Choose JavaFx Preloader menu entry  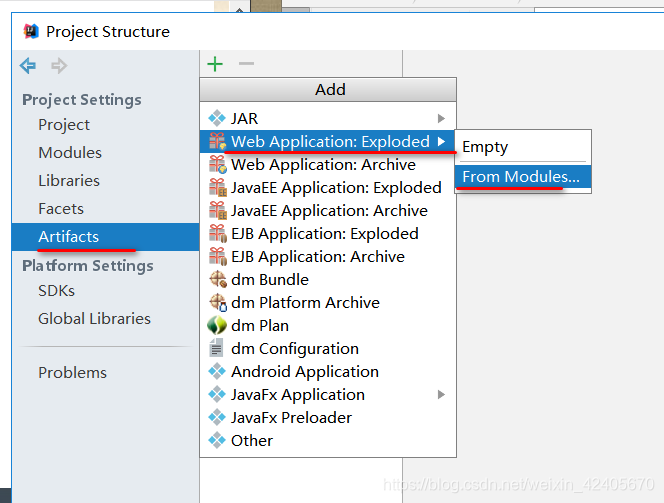tap(328, 417)
